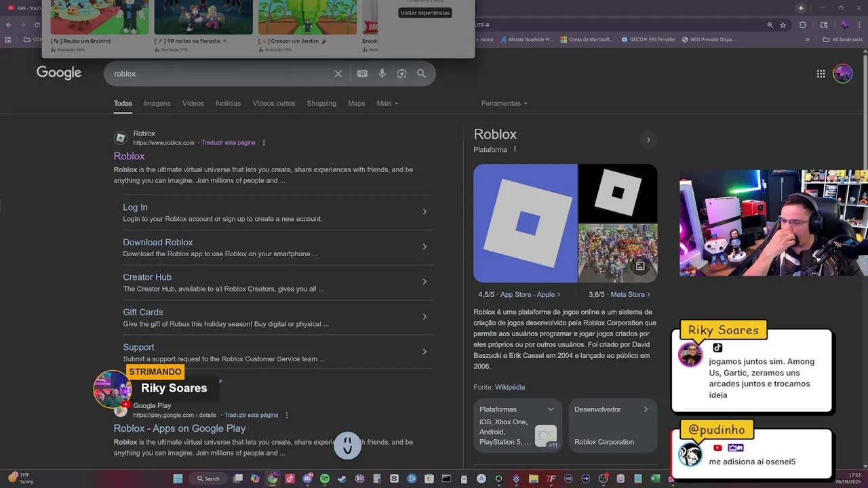Open the Maps tab
Image resolution: width=868 pixels, height=488 pixels.
[356, 104]
